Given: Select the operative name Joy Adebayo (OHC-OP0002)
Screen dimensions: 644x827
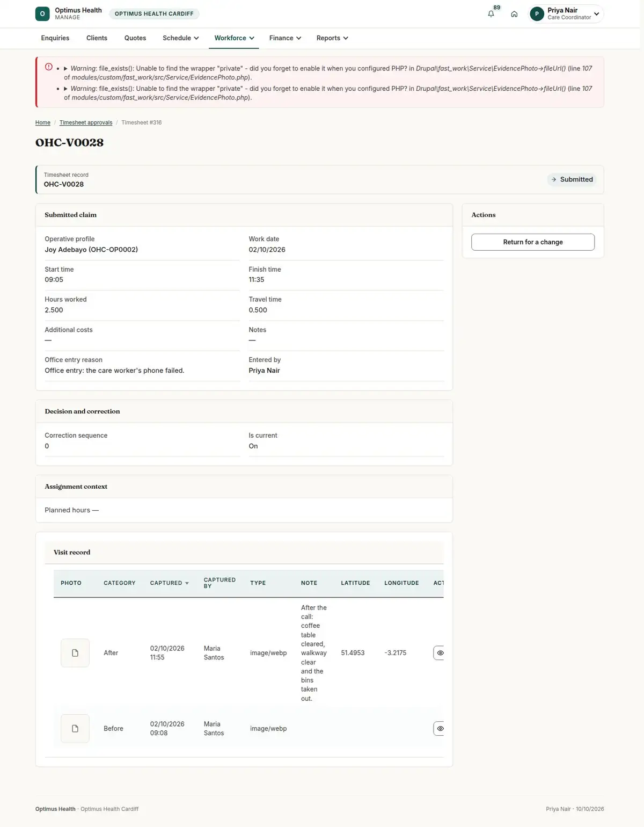Looking at the screenshot, I should click(x=91, y=250).
